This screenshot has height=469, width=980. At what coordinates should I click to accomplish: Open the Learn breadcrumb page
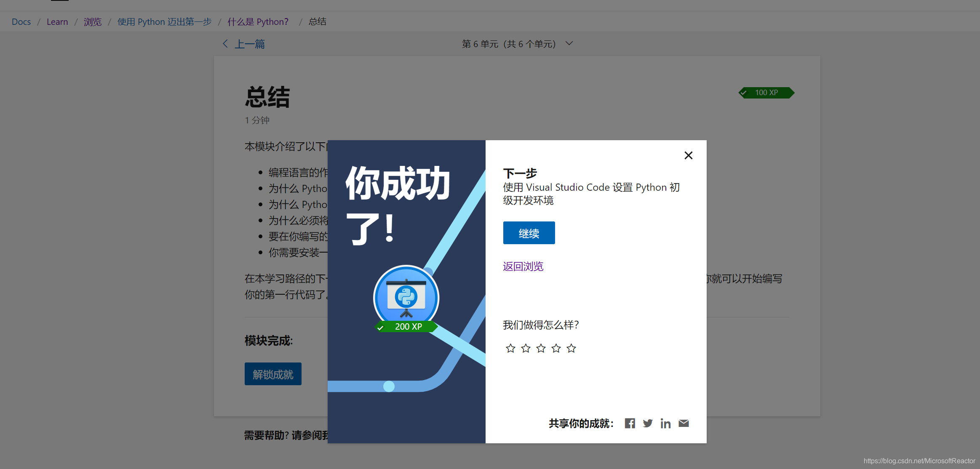57,21
